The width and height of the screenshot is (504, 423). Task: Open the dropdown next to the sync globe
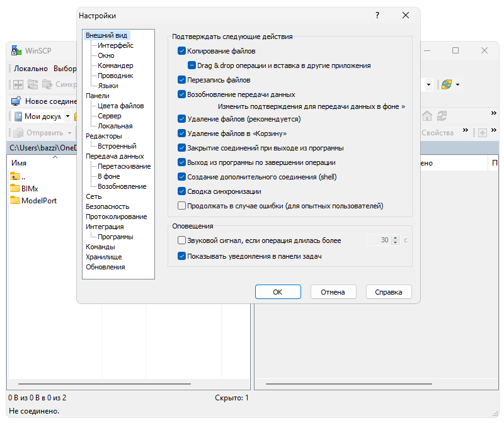[x=457, y=84]
